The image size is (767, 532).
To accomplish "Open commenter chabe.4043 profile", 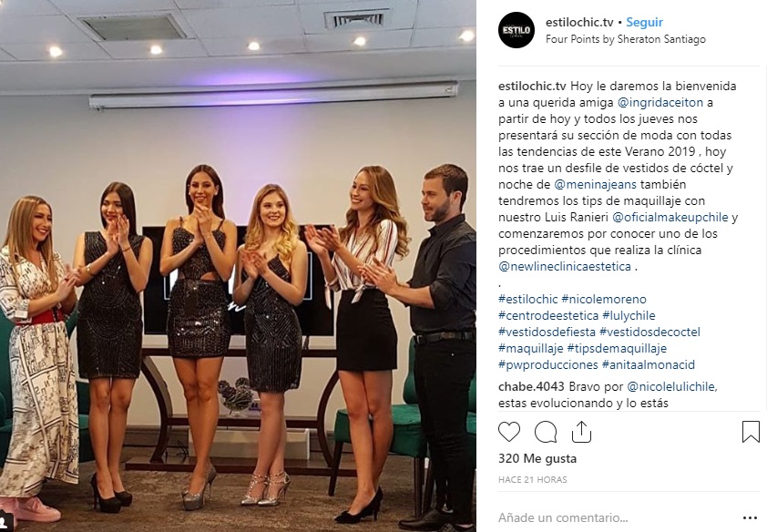I will pyautogui.click(x=531, y=387).
